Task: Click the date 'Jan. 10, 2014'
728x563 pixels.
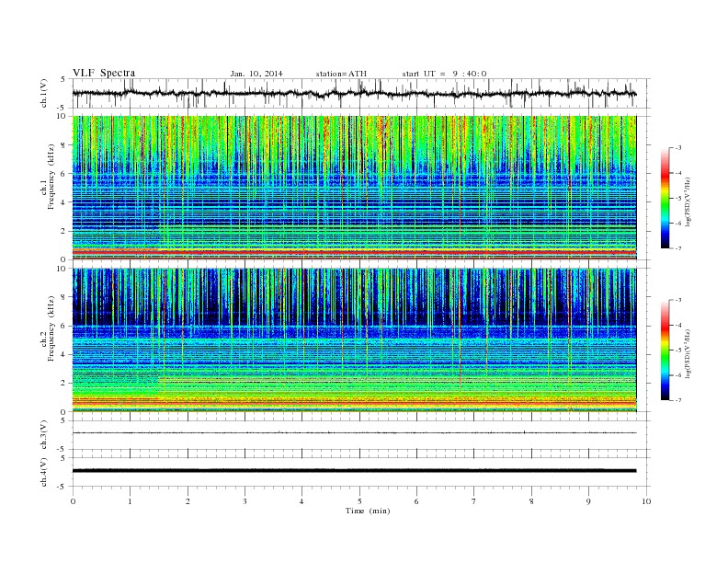Action: tap(256, 74)
